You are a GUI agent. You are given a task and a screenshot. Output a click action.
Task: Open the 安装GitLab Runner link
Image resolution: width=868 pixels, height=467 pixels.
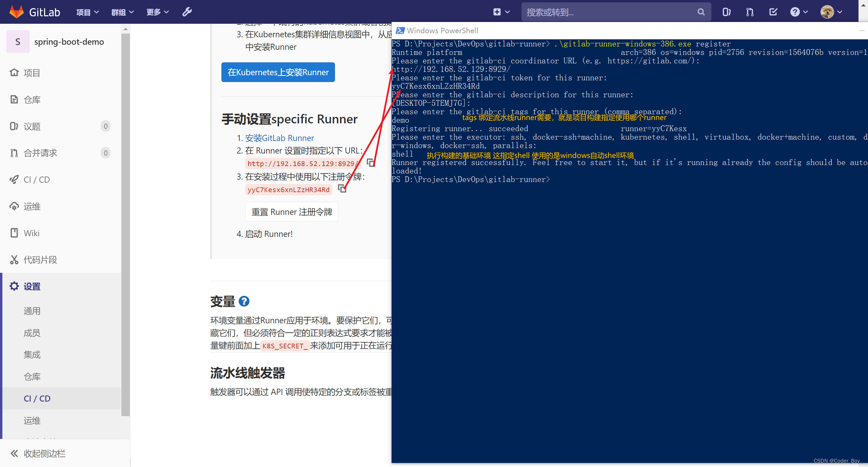point(279,138)
